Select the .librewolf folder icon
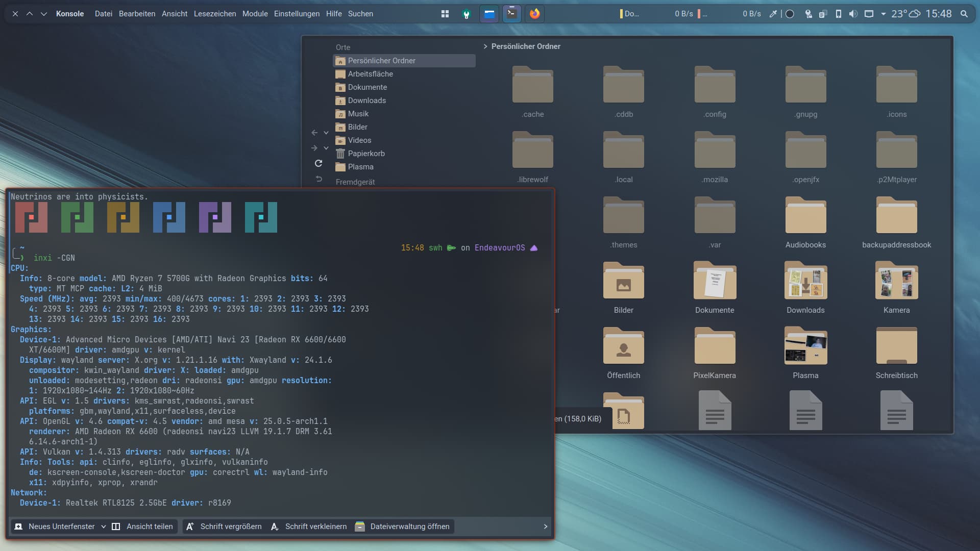 coord(532,150)
